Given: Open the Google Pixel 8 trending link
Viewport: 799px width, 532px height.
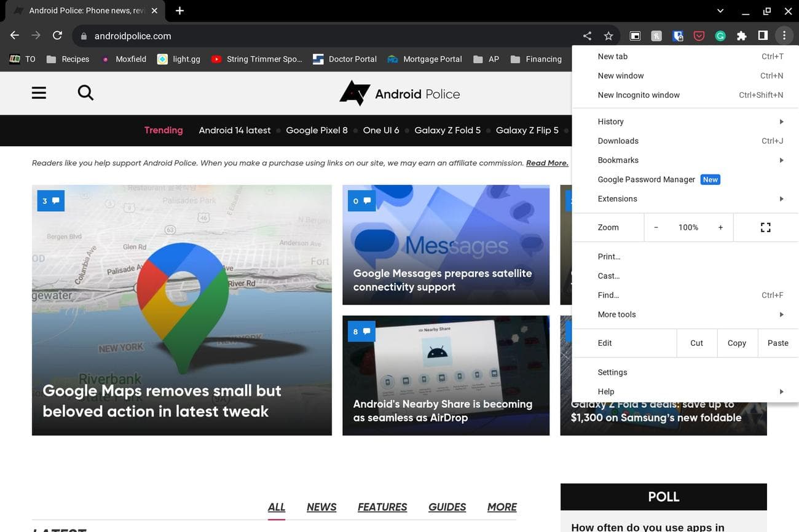Looking at the screenshot, I should (317, 130).
